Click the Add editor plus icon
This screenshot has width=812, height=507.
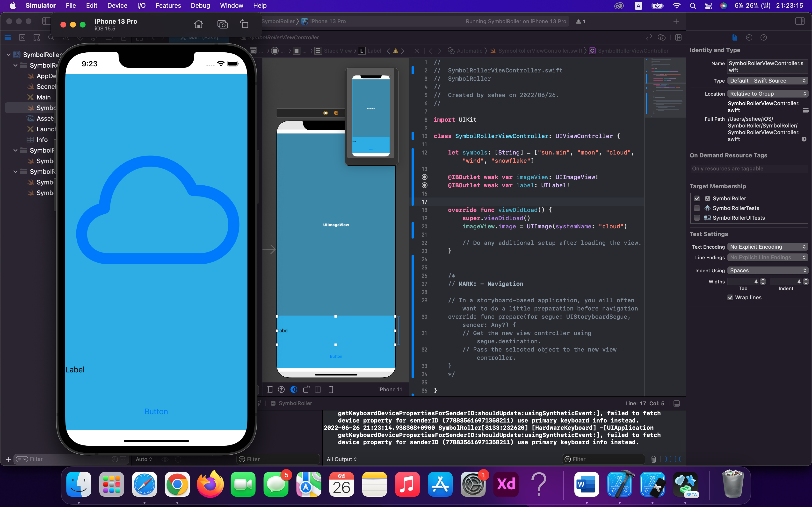[x=676, y=21]
